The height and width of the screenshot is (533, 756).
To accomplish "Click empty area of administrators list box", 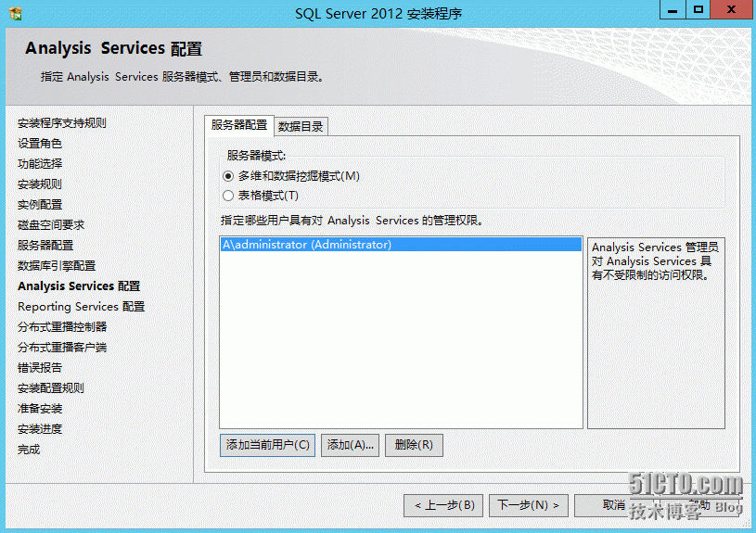I will point(401,340).
